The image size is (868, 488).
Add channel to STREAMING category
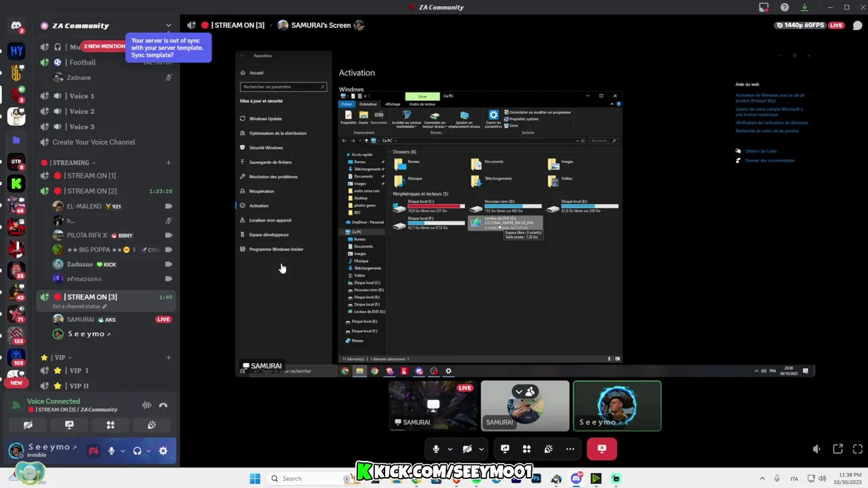(168, 163)
